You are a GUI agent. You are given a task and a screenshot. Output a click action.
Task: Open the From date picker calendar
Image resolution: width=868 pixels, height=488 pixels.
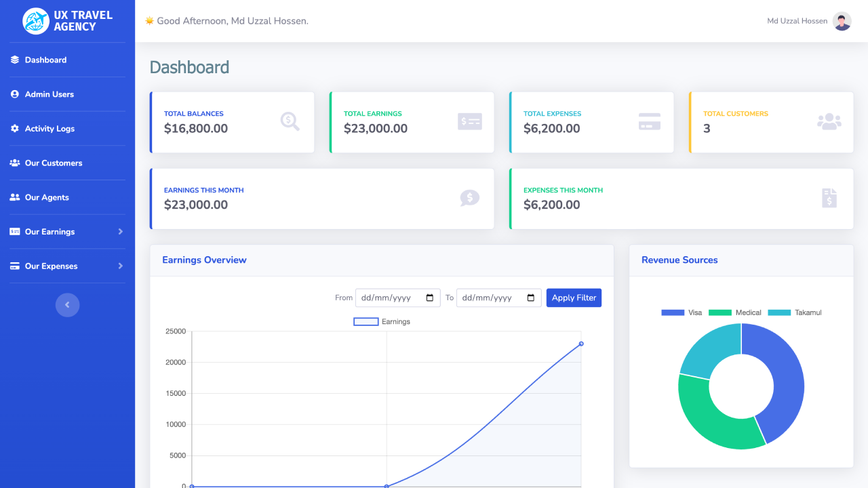[x=430, y=298]
